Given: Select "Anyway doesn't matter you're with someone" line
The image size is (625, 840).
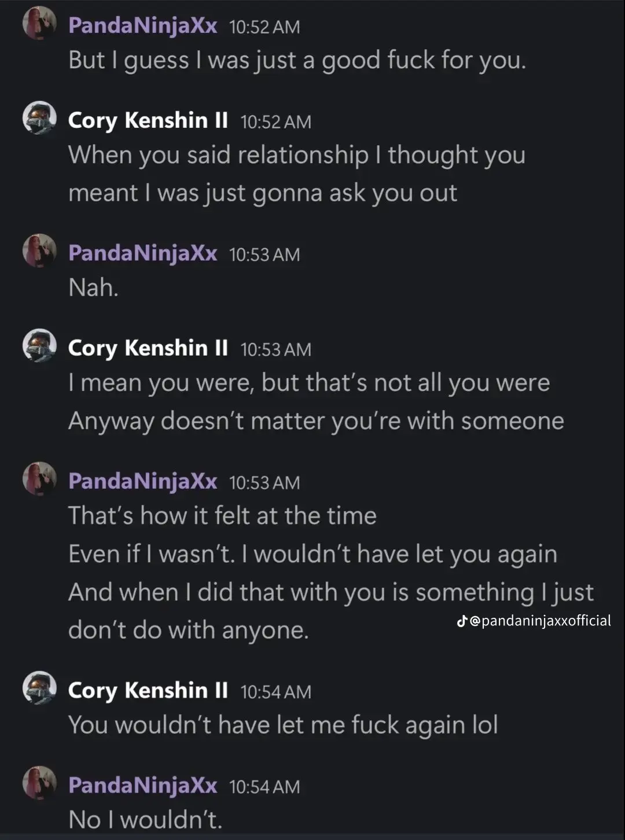Looking at the screenshot, I should (316, 421).
